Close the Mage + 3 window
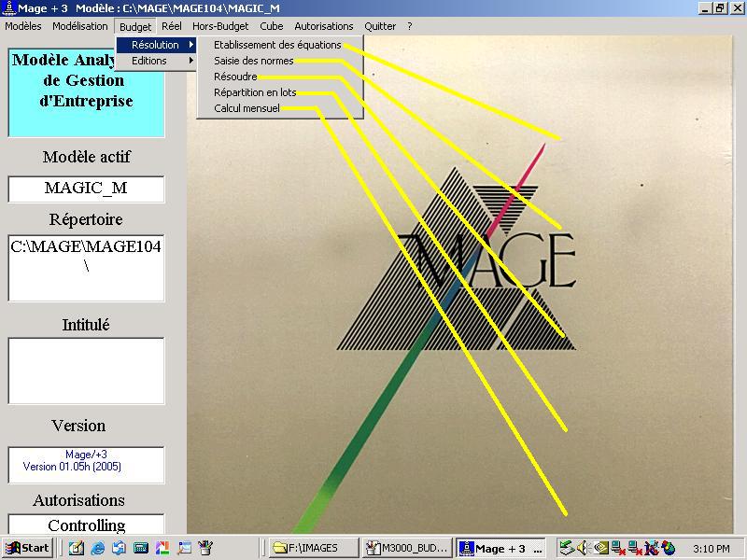 [x=737, y=8]
